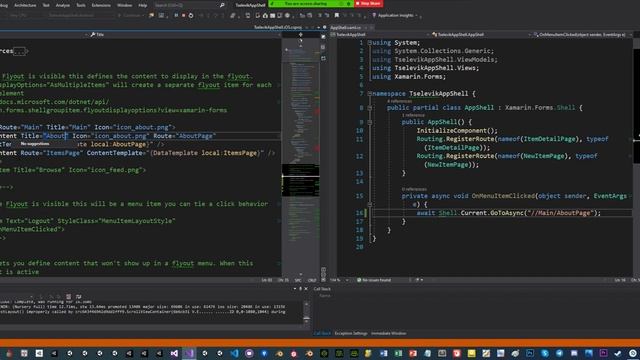Open the Excel icon in the taskbar
Image resolution: width=640 pixels, height=360 pixels.
(398, 353)
